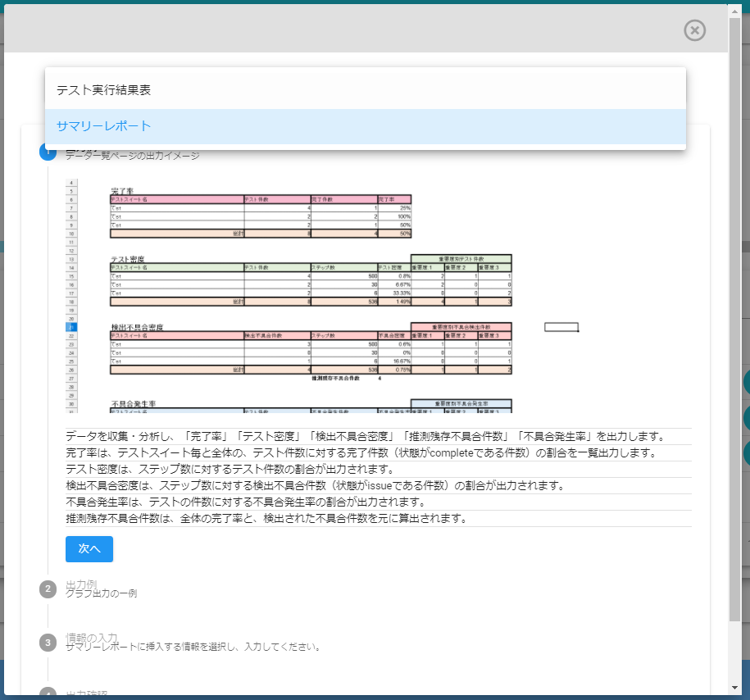This screenshot has width=750, height=700.
Task: Select テスト実行結果表 from the dropdown list
Action: 366,90
